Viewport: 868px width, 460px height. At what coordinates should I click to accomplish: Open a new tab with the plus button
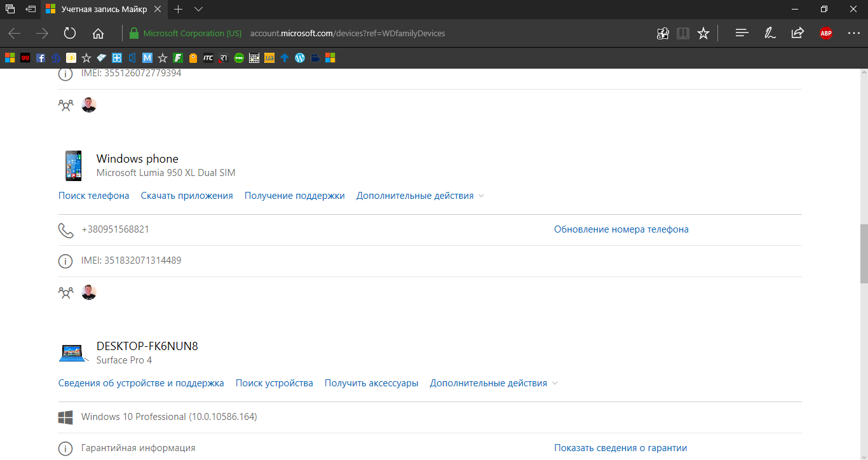click(179, 9)
